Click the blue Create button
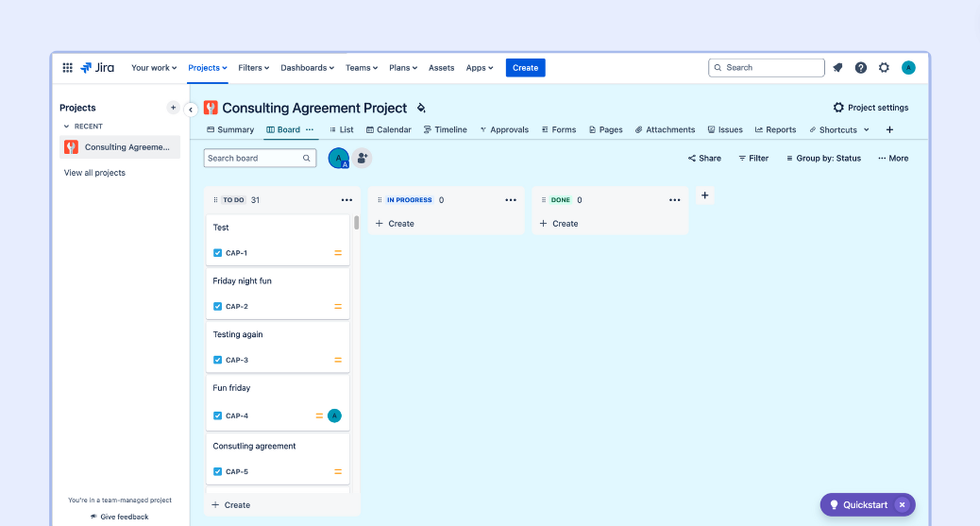Image resolution: width=980 pixels, height=526 pixels. pyautogui.click(x=525, y=68)
